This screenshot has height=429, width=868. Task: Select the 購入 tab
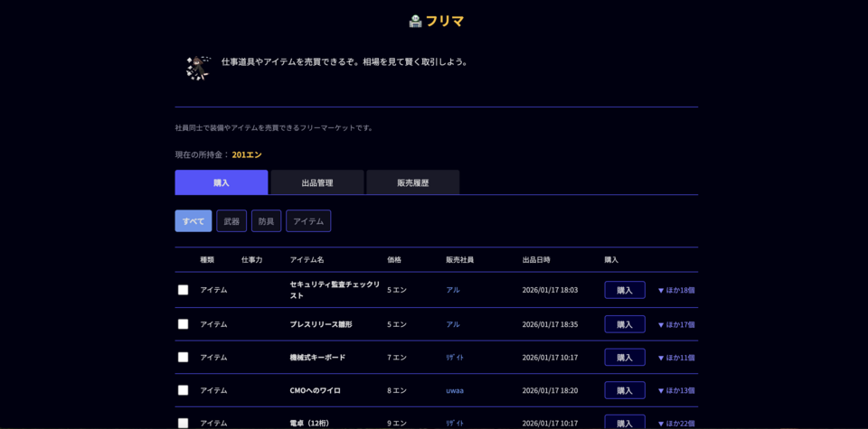point(222,182)
